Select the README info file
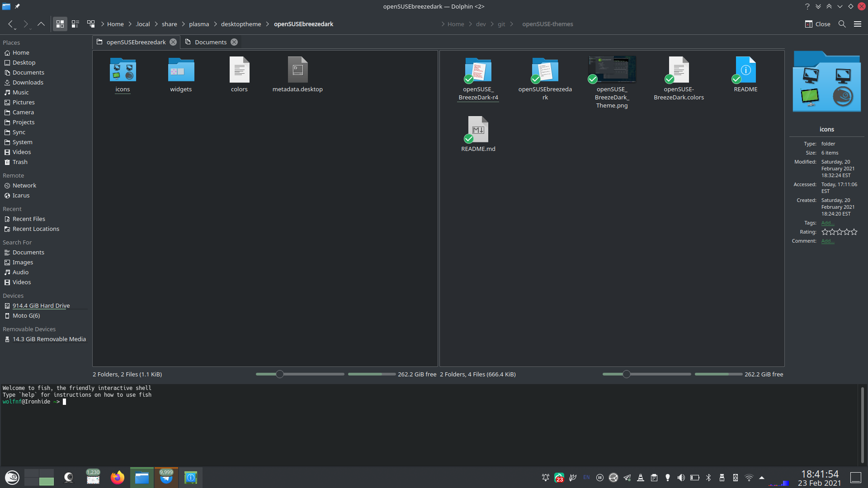 click(x=745, y=75)
